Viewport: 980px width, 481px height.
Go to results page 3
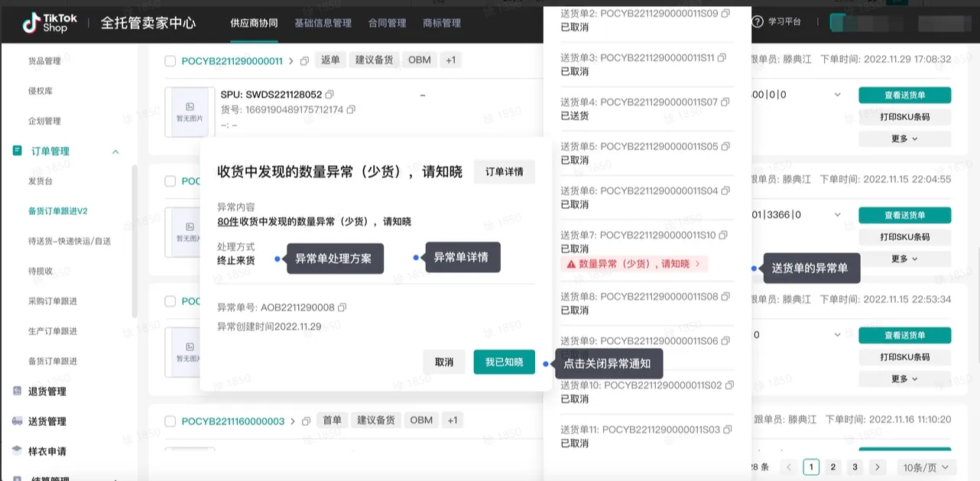click(855, 466)
